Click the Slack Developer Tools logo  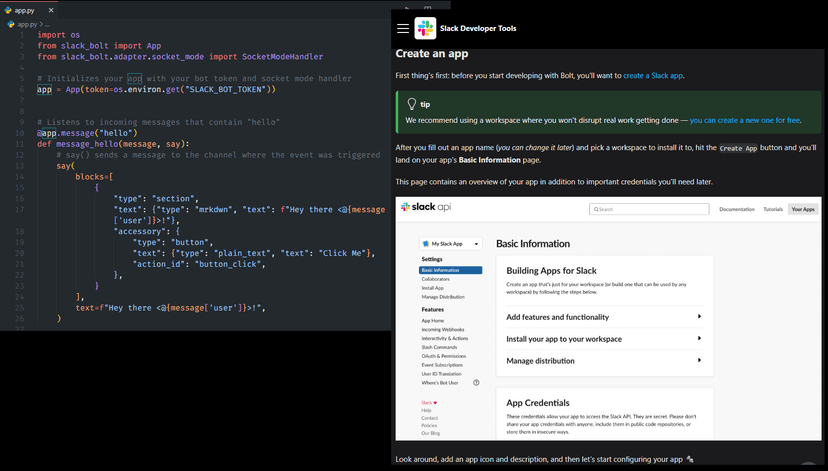pyautogui.click(x=426, y=29)
